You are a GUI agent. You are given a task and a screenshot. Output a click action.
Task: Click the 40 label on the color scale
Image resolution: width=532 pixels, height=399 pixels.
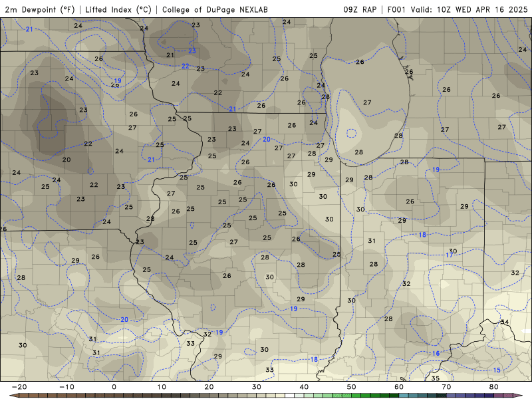[x=304, y=387]
